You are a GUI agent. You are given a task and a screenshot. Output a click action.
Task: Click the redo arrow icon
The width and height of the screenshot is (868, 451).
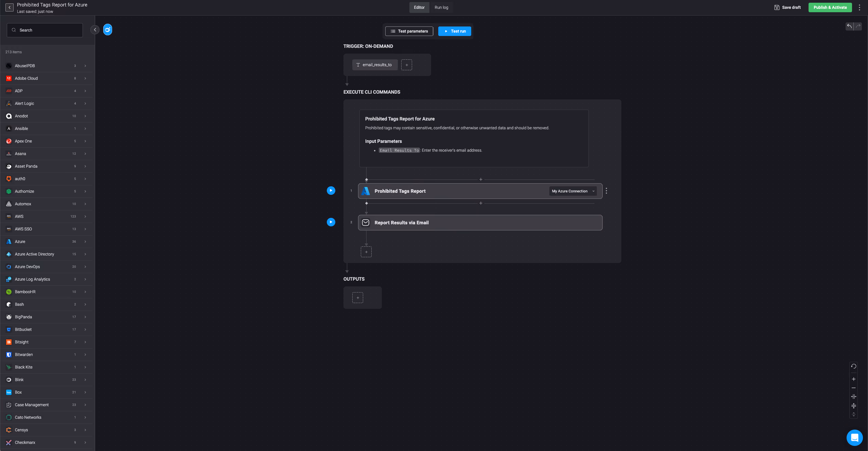[858, 26]
